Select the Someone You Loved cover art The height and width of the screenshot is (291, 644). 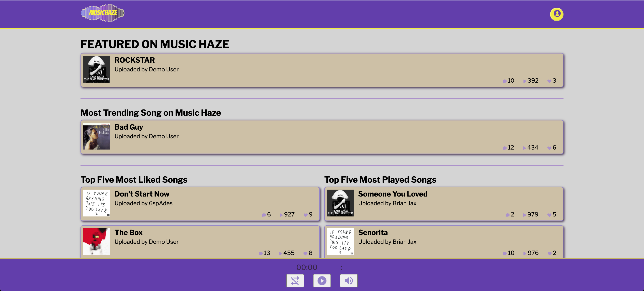(340, 203)
